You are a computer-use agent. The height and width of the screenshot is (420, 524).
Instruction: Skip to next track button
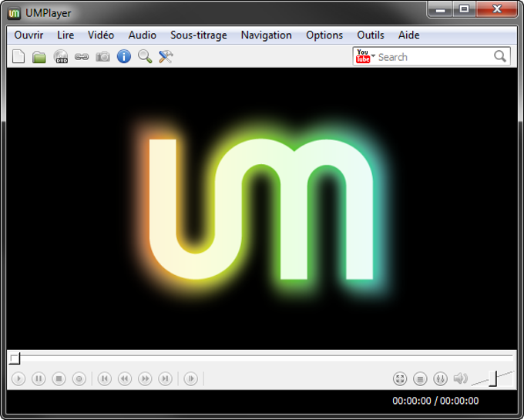[166, 378]
